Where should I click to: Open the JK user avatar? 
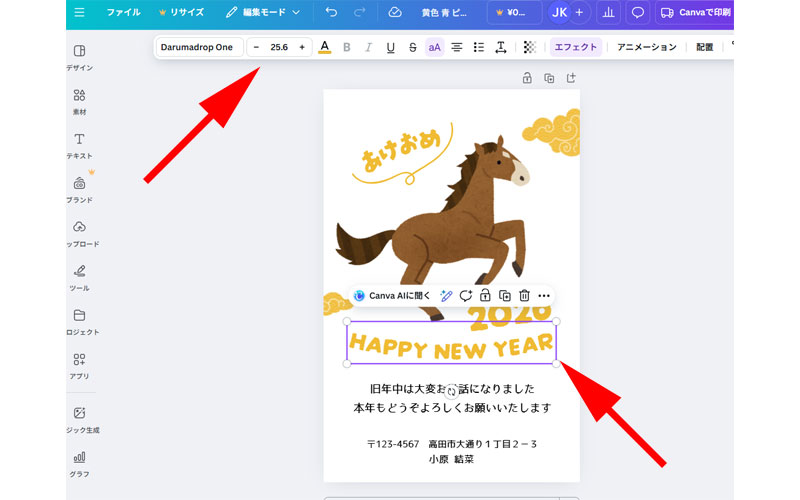[x=559, y=13]
